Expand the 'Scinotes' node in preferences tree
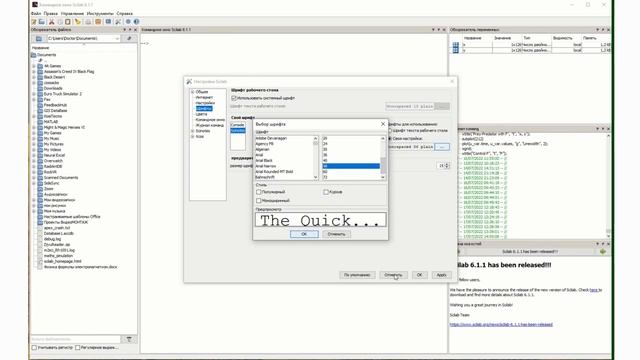The width and height of the screenshot is (640, 360). point(193,131)
